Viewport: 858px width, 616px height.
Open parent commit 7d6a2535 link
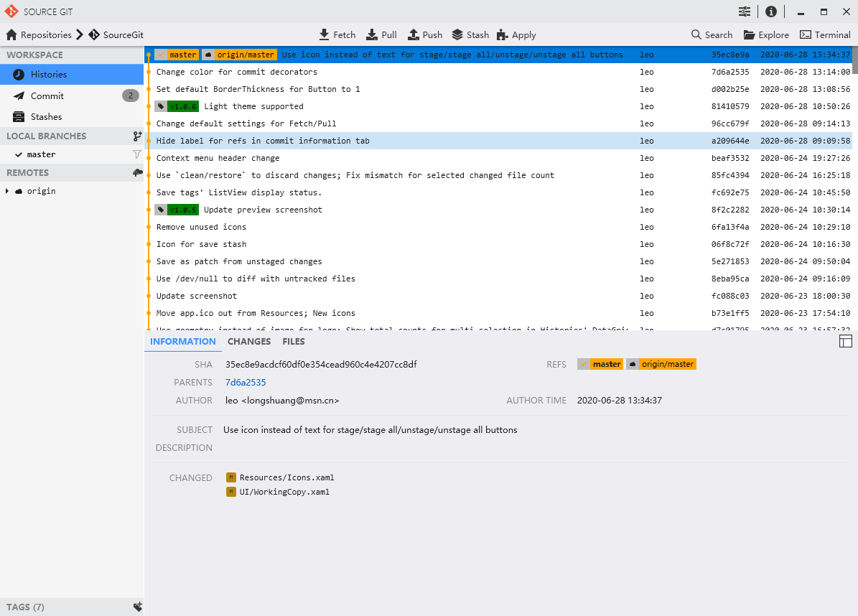[x=246, y=383]
